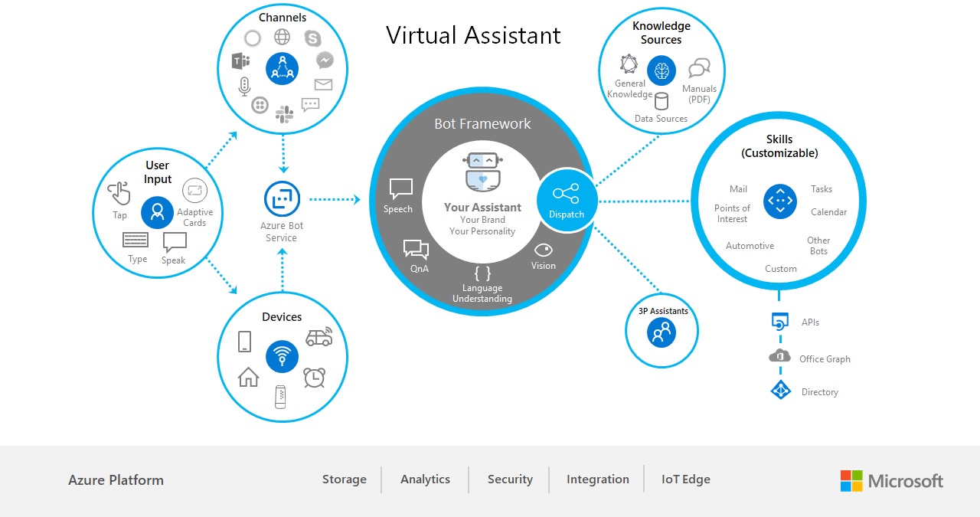Click the Automotive skill label

(x=750, y=246)
